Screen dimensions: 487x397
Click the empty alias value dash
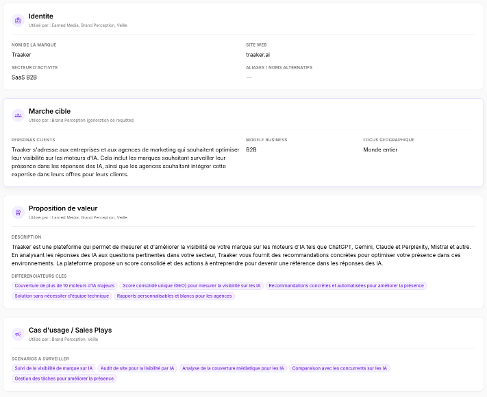(x=249, y=77)
